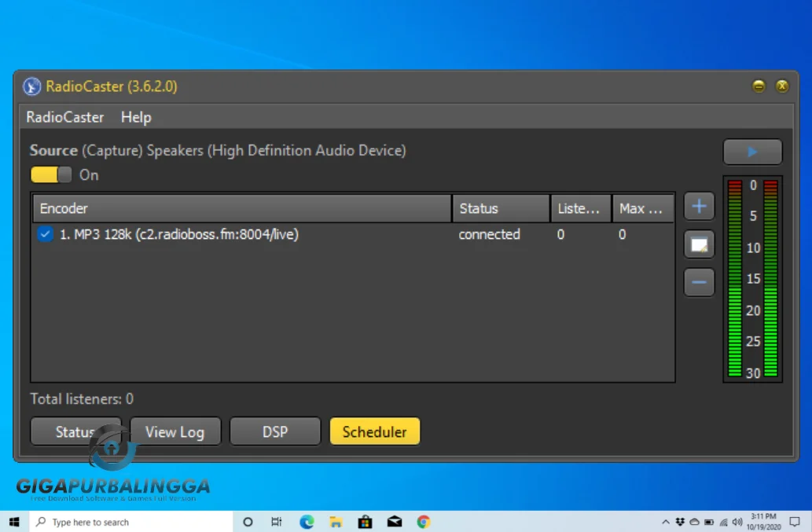
Task: Open the clock showing 3:11 PM
Action: 763,522
